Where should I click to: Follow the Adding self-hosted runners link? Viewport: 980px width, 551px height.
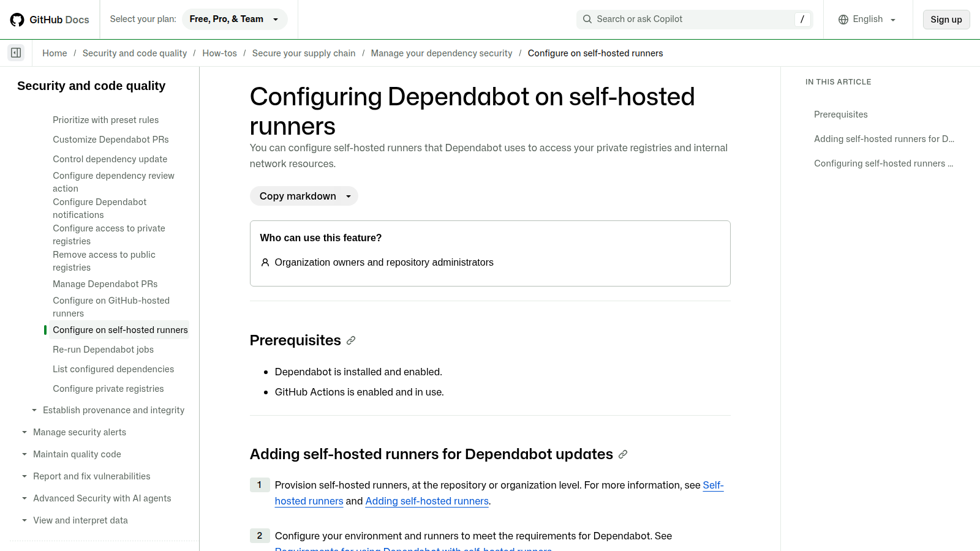tap(427, 501)
